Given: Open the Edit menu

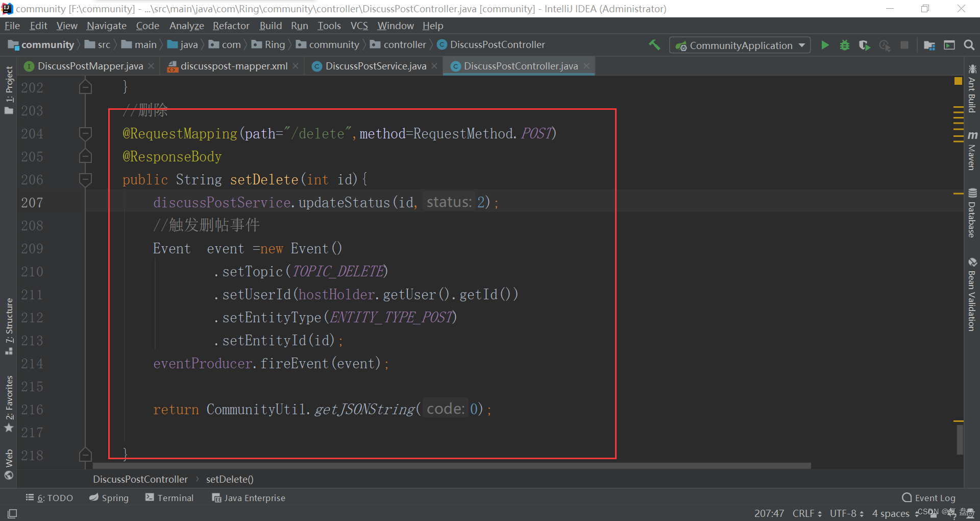Looking at the screenshot, I should click(x=38, y=26).
